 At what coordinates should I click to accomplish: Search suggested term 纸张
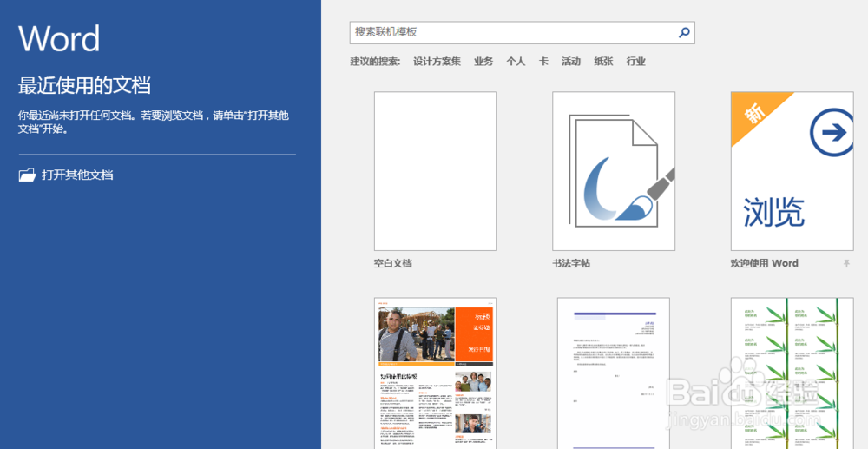coord(603,62)
